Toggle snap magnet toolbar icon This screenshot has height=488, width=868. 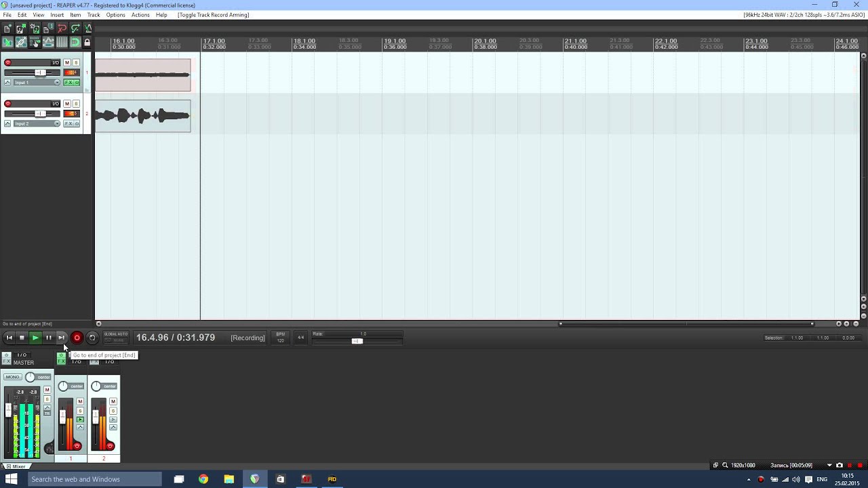tap(75, 42)
